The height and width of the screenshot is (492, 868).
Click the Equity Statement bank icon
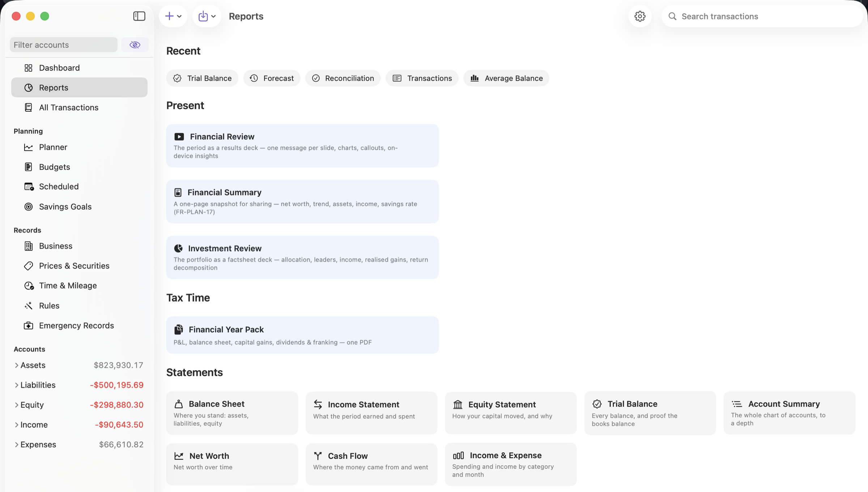tap(458, 404)
